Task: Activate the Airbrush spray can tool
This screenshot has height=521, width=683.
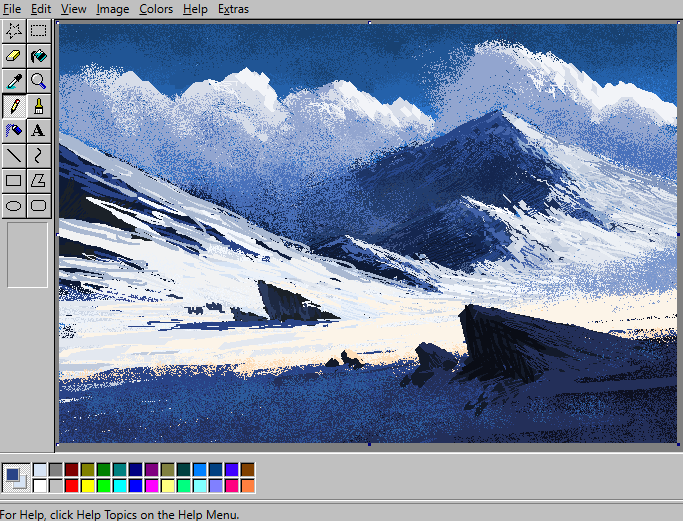Action: point(14,131)
